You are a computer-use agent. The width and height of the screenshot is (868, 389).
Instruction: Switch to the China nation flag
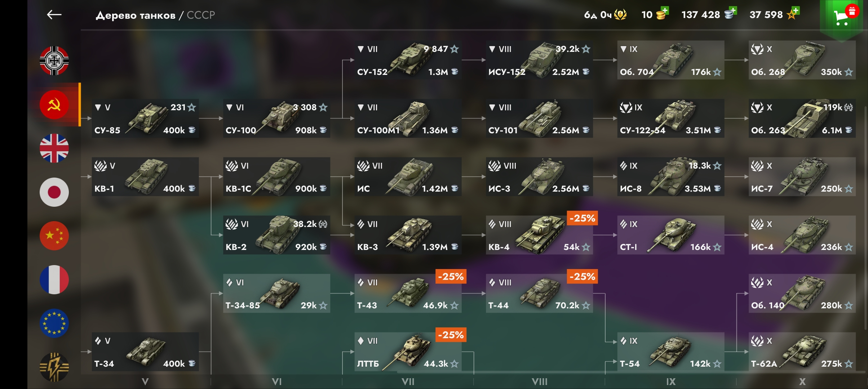pyautogui.click(x=54, y=236)
